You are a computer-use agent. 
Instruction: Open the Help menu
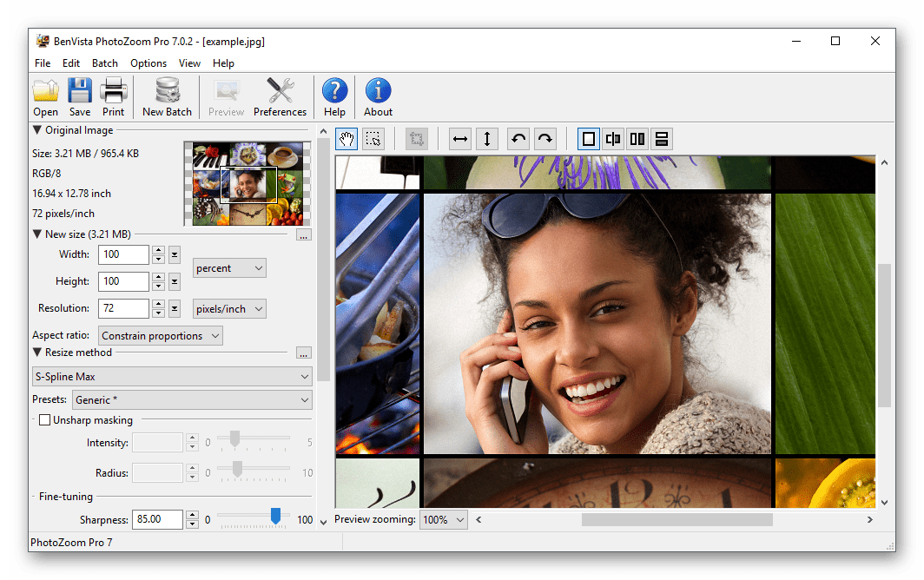tap(223, 63)
